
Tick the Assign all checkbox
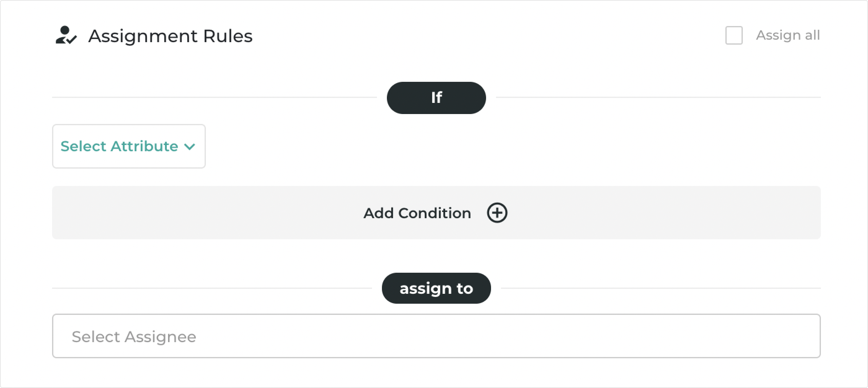coord(734,35)
